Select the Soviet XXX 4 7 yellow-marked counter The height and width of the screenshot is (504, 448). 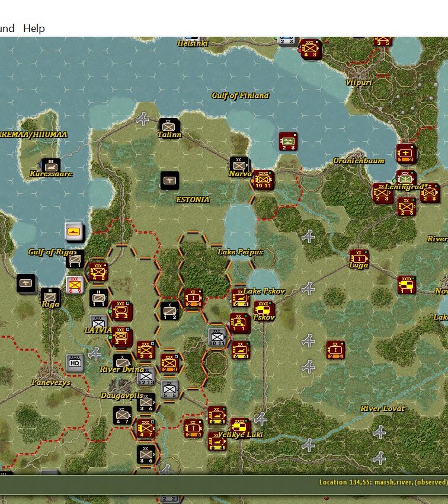pos(146,428)
